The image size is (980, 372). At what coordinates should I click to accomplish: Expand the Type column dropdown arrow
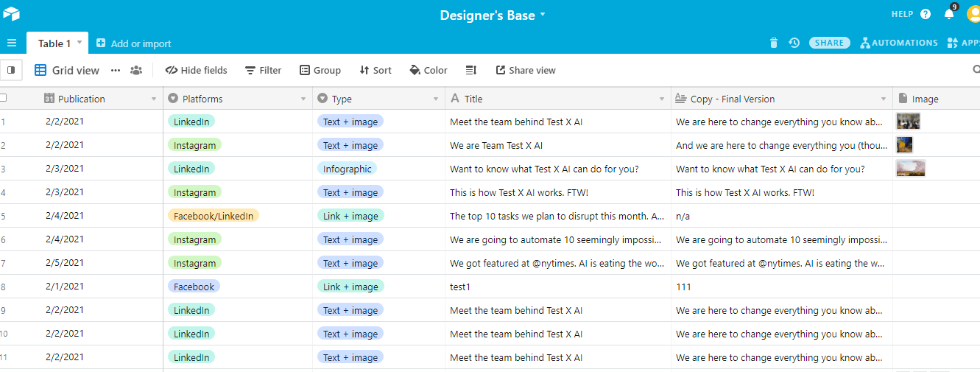click(436, 99)
